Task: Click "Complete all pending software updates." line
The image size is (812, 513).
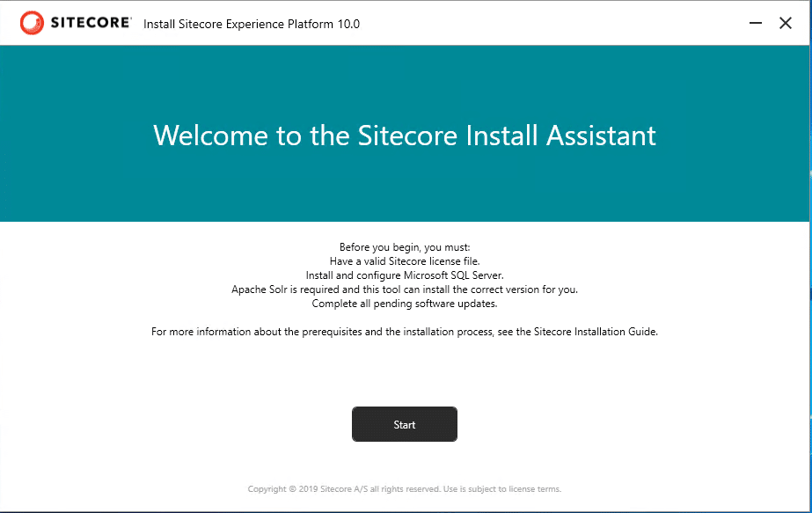Action: click(x=405, y=303)
